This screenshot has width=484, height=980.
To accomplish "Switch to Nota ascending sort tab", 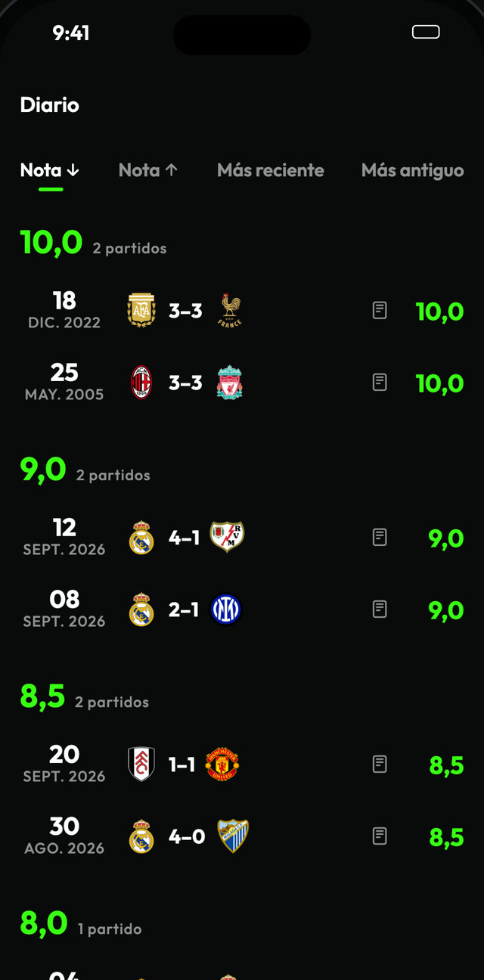I will (148, 170).
